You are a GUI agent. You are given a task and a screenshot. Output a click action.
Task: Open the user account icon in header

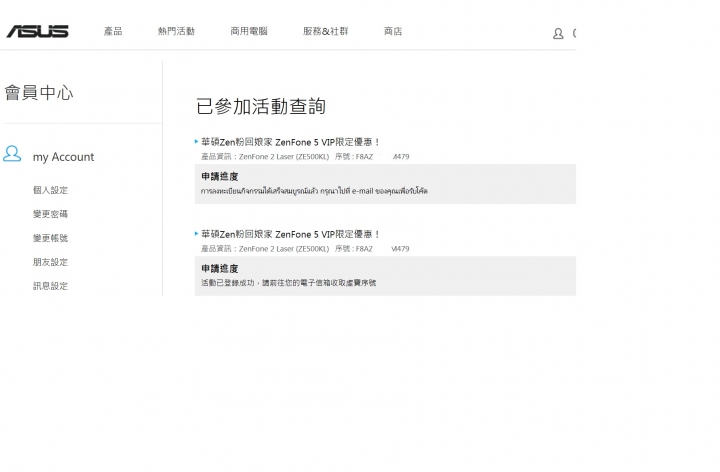pyautogui.click(x=558, y=34)
